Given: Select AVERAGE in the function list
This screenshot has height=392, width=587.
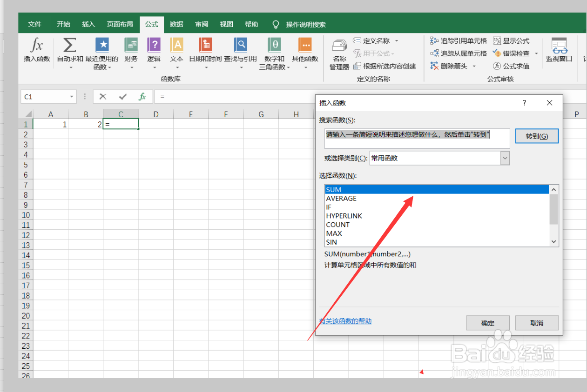Looking at the screenshot, I should click(341, 198).
